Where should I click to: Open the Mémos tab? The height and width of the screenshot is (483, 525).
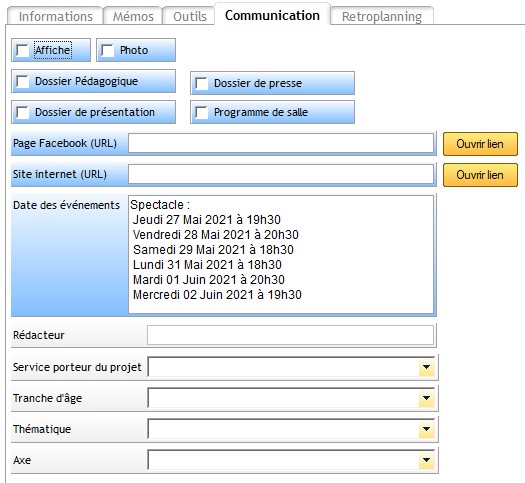pos(133,16)
